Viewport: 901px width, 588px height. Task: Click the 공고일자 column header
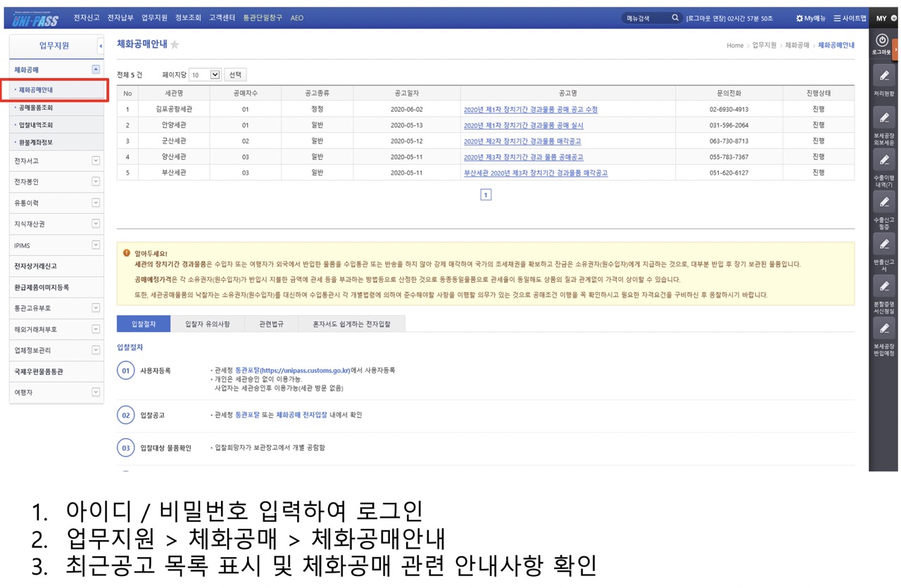(407, 93)
